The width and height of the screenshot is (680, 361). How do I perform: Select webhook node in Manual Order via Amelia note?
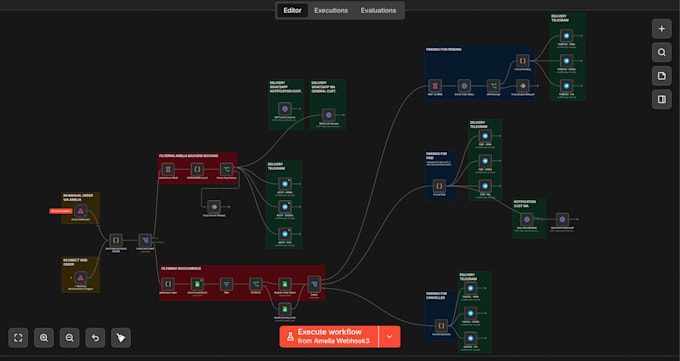80,211
